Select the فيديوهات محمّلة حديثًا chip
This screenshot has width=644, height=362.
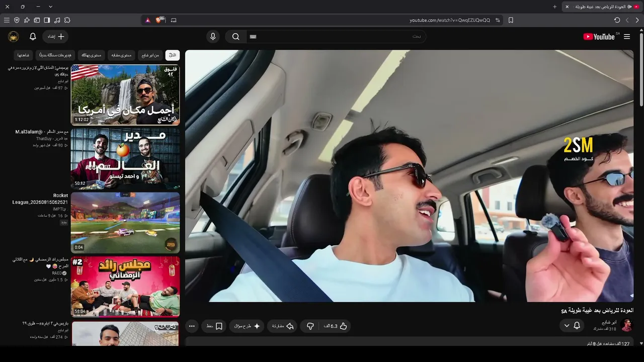tap(56, 55)
